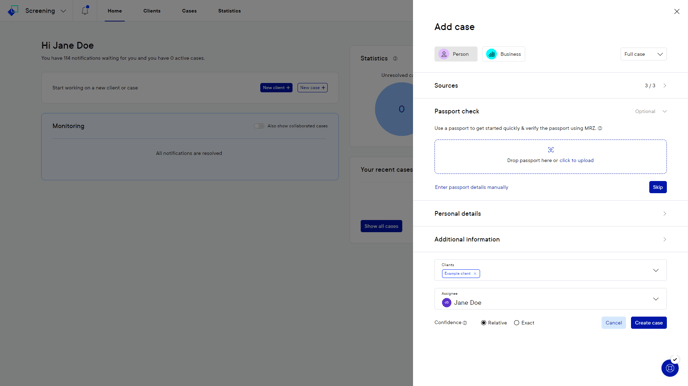Go to the Home tab
The height and width of the screenshot is (386, 688).
[x=115, y=11]
